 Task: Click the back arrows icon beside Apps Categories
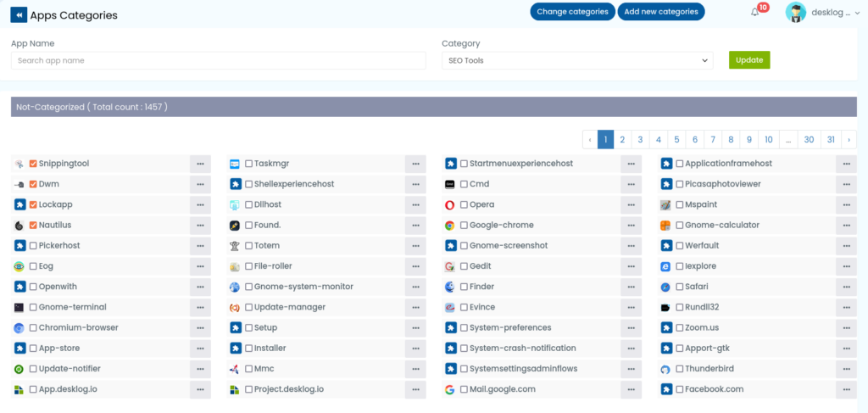(x=19, y=15)
